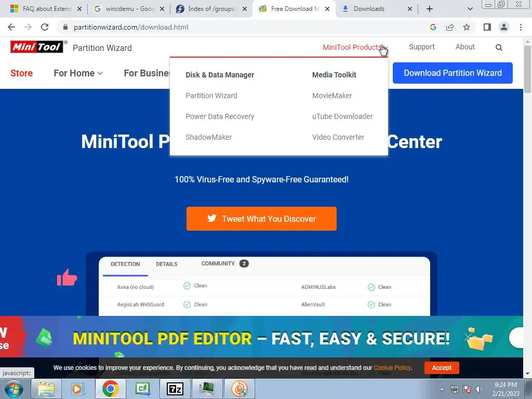Close the Free Download tab
This screenshot has height=399, width=532.
pos(327,9)
